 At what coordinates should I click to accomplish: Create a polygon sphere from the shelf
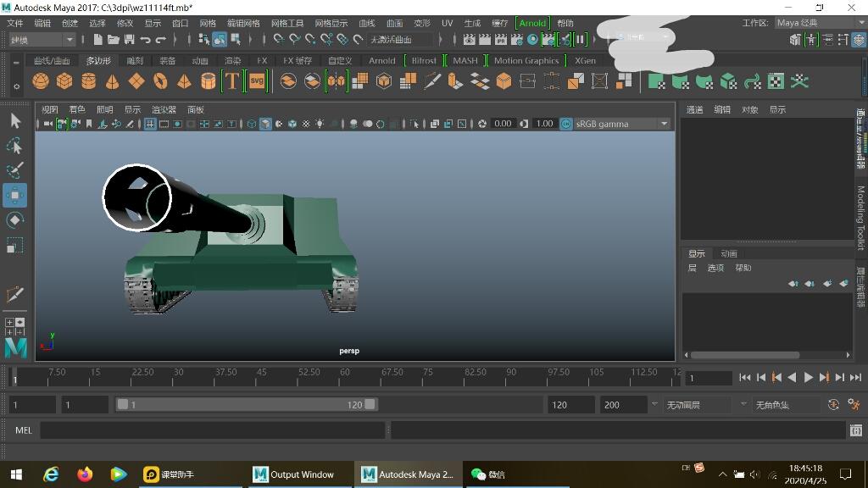(40, 81)
